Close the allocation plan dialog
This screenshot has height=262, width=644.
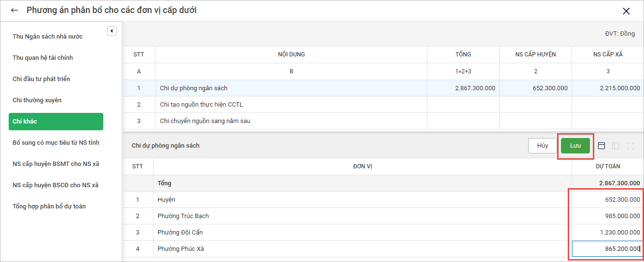(626, 11)
